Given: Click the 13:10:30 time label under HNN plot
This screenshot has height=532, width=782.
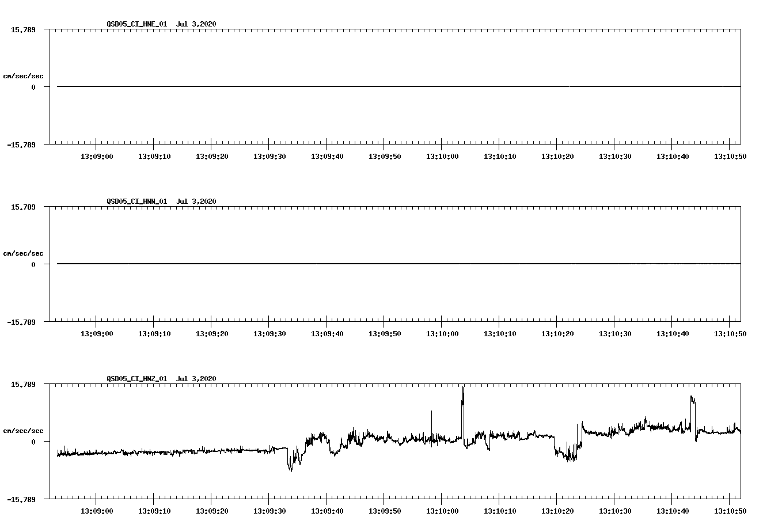Looking at the screenshot, I should point(614,333).
